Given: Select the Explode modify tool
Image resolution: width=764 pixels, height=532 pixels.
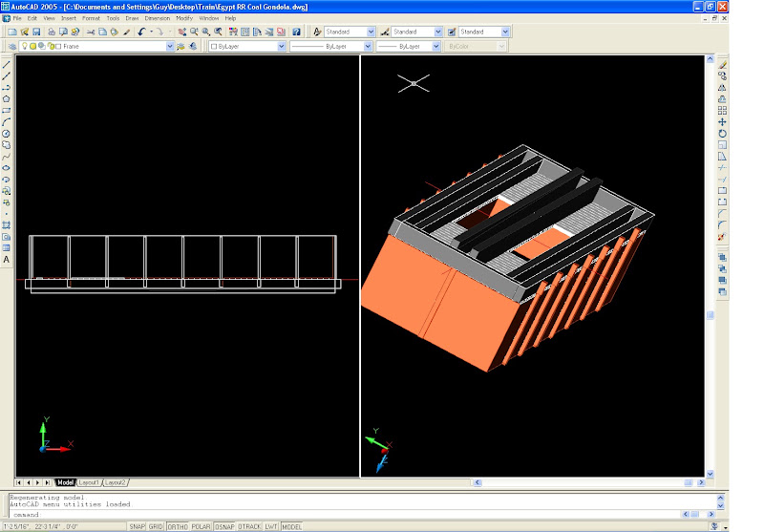Looking at the screenshot, I should [722, 237].
